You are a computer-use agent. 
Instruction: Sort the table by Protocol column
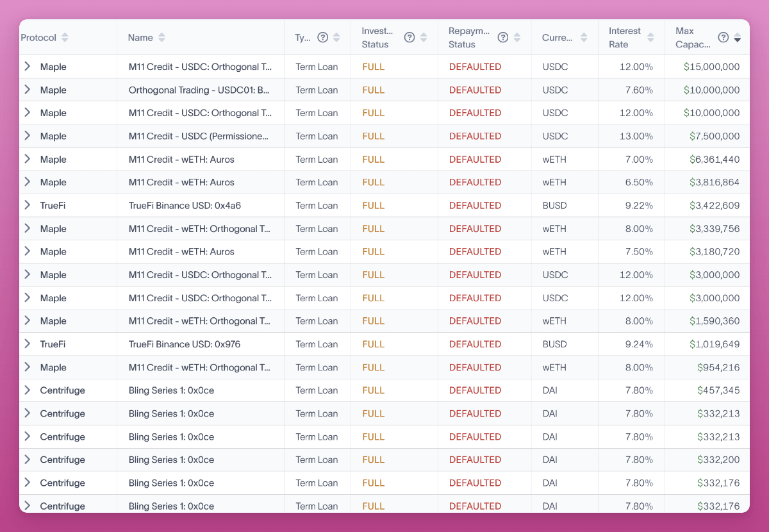pyautogui.click(x=65, y=38)
